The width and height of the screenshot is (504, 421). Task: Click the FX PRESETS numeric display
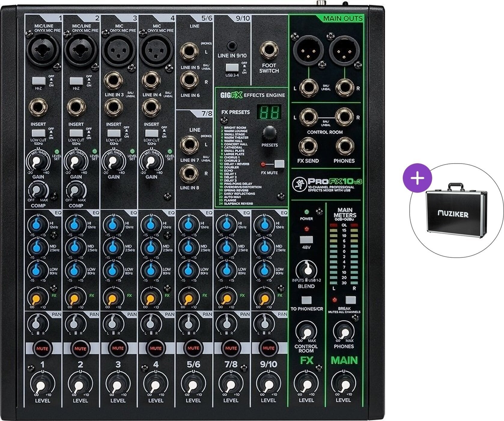(269, 113)
